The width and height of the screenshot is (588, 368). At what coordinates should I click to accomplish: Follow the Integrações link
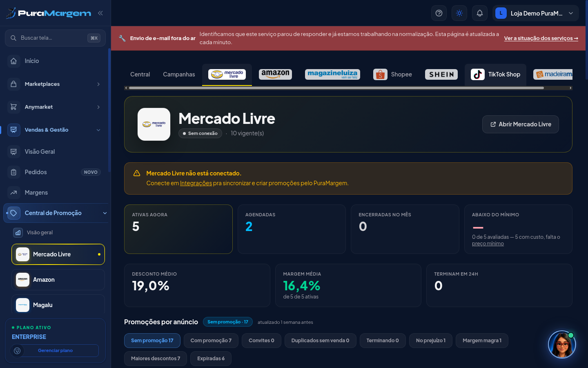pyautogui.click(x=196, y=183)
